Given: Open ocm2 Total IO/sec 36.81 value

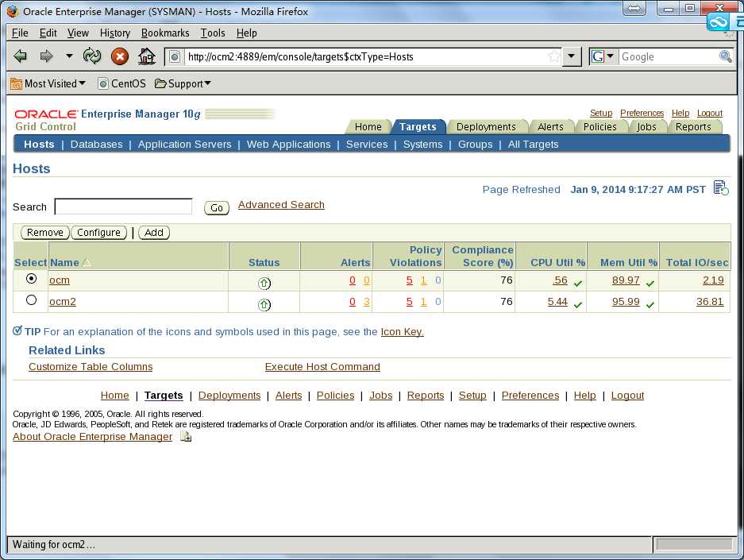Looking at the screenshot, I should pyautogui.click(x=710, y=301).
